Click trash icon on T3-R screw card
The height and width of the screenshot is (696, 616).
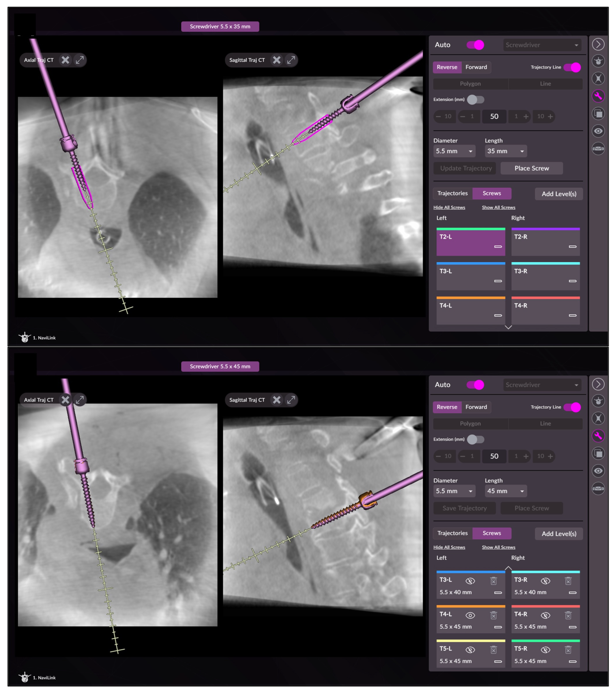point(568,581)
